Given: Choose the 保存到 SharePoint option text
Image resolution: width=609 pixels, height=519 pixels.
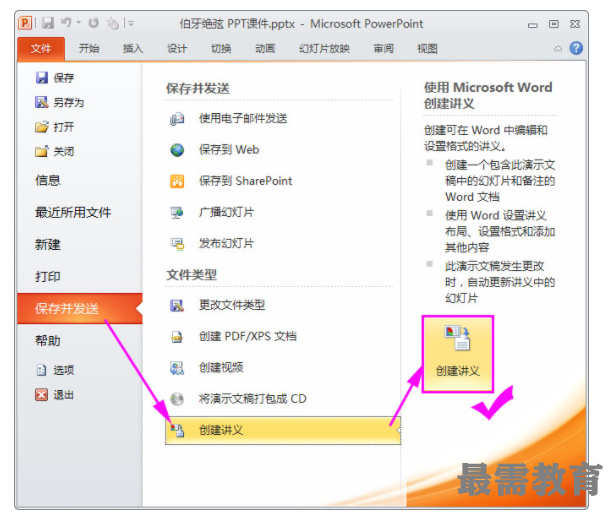Looking at the screenshot, I should pyautogui.click(x=245, y=181).
